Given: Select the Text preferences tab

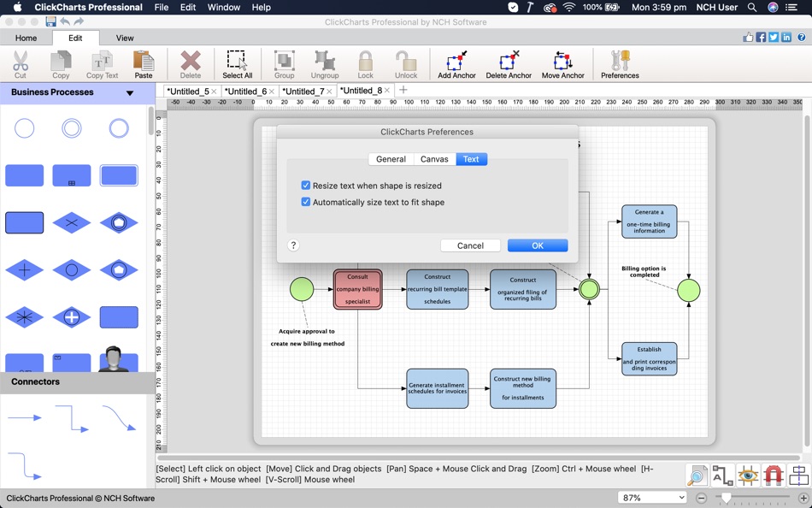Looking at the screenshot, I should click(x=471, y=159).
